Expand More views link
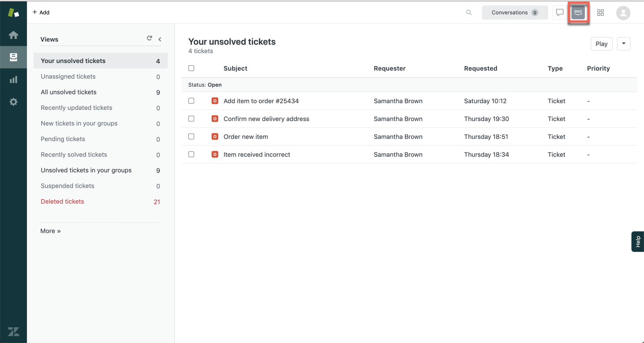The image size is (644, 343). click(x=51, y=231)
